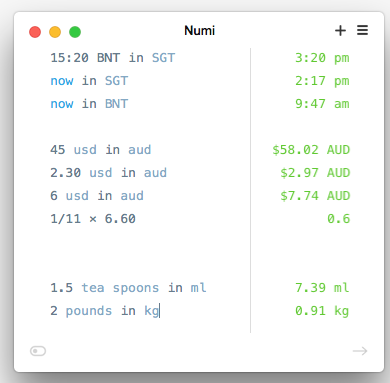
Task: Click the Numi window title
Action: (200, 31)
